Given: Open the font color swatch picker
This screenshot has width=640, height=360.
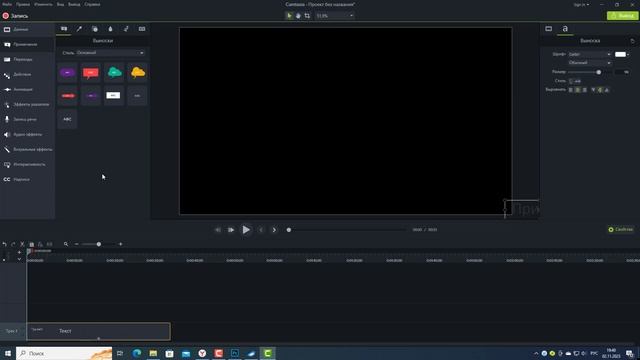Looking at the screenshot, I should [x=622, y=54].
